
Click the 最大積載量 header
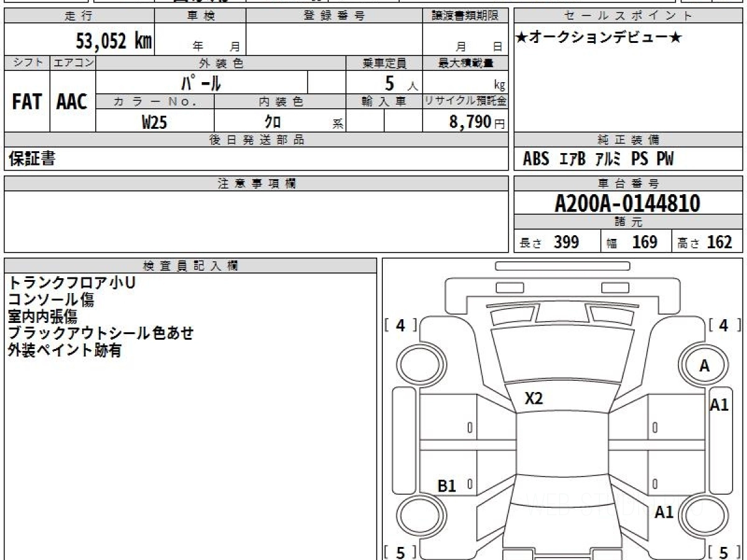(466, 63)
